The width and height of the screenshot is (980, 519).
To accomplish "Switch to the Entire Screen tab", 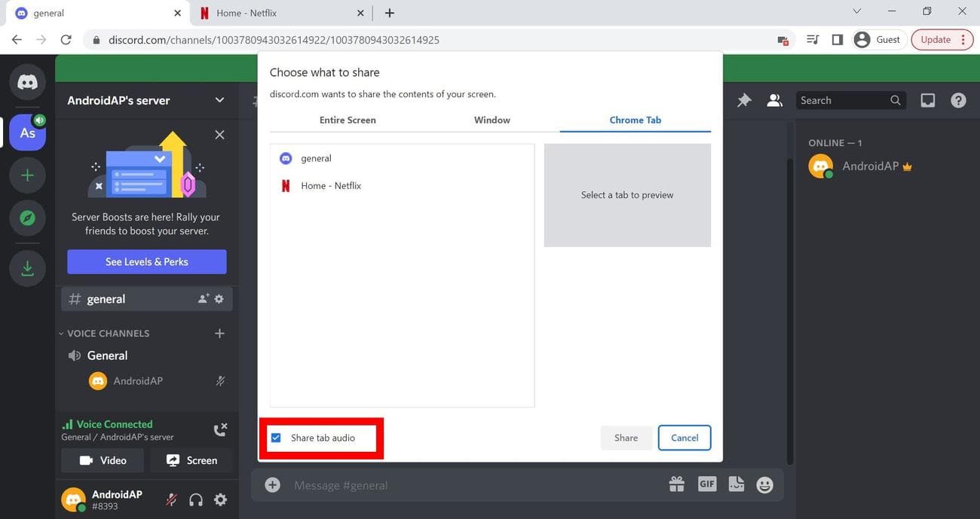I will pyautogui.click(x=348, y=120).
